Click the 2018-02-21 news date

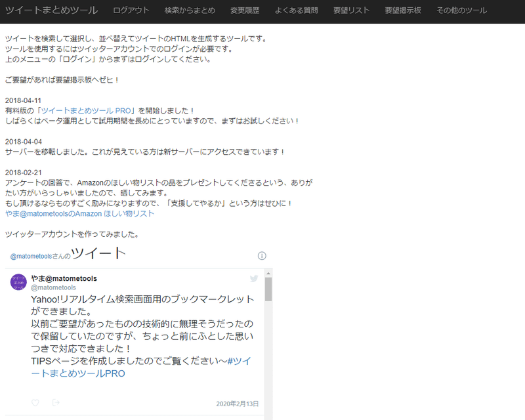tap(24, 173)
